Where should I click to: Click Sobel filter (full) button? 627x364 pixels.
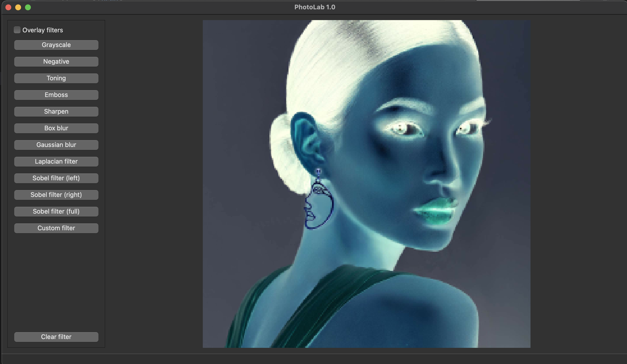point(56,212)
